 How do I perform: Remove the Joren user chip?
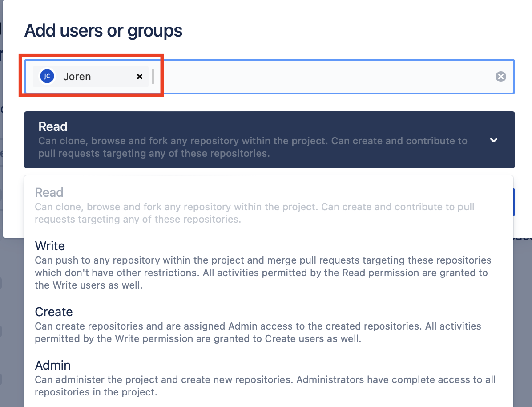point(140,77)
